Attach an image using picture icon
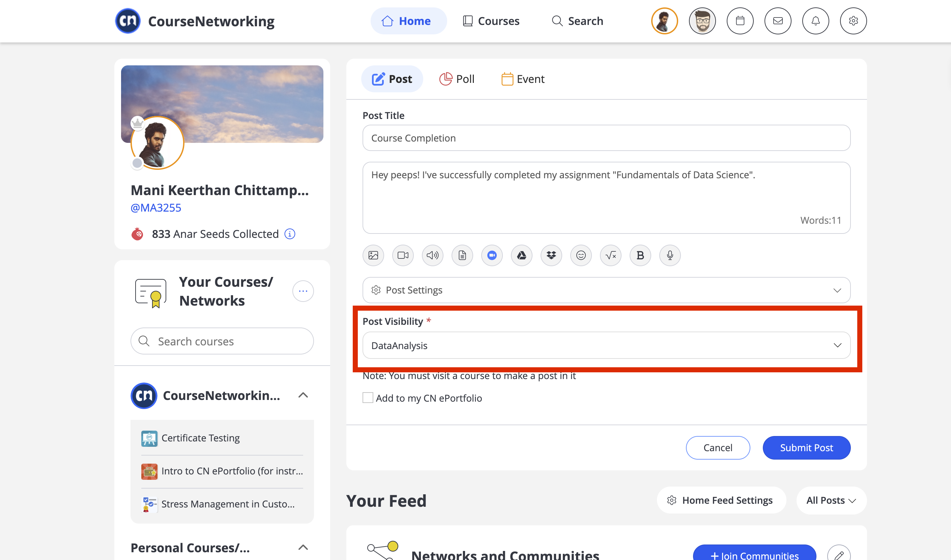Image resolution: width=951 pixels, height=560 pixels. coord(373,255)
